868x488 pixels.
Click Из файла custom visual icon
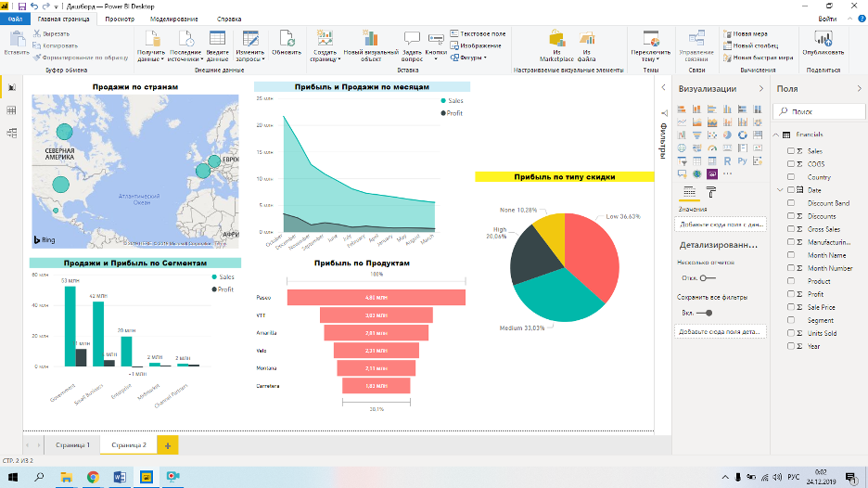click(586, 39)
